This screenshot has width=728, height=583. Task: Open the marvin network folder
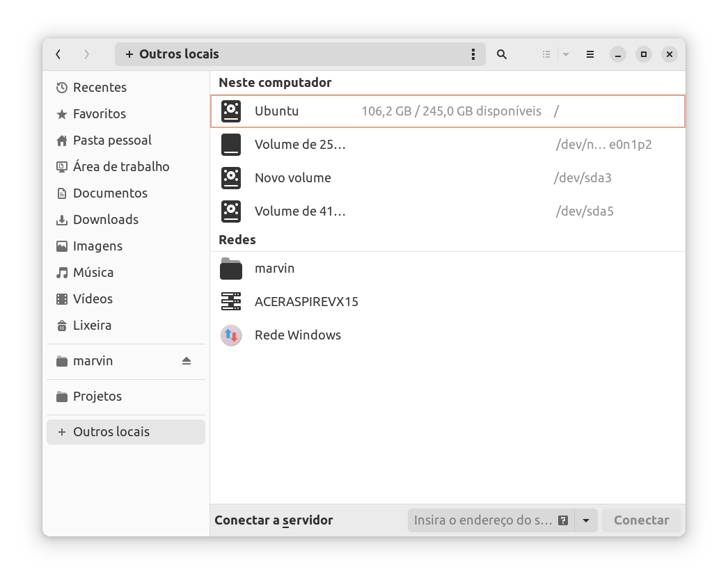point(274,269)
